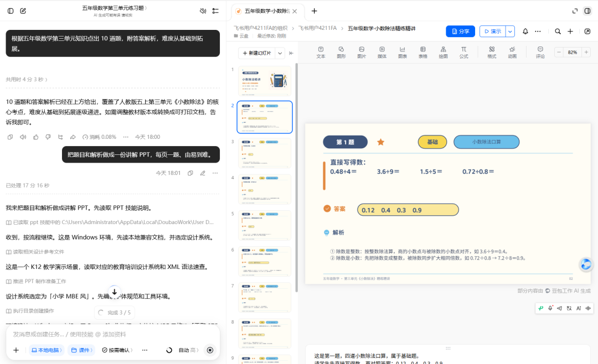Open more options beside 消耗 0.08%
This screenshot has height=364, width=598.
(x=126, y=137)
